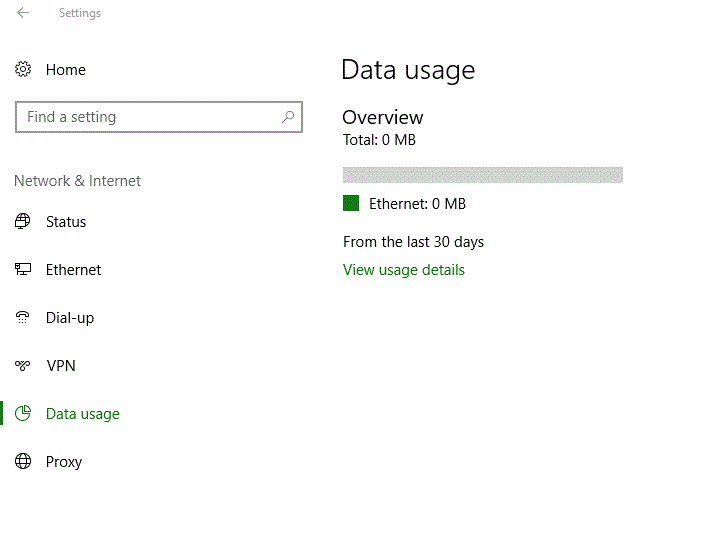The width and height of the screenshot is (702, 554).
Task: Switch to Proxy settings
Action: click(64, 462)
